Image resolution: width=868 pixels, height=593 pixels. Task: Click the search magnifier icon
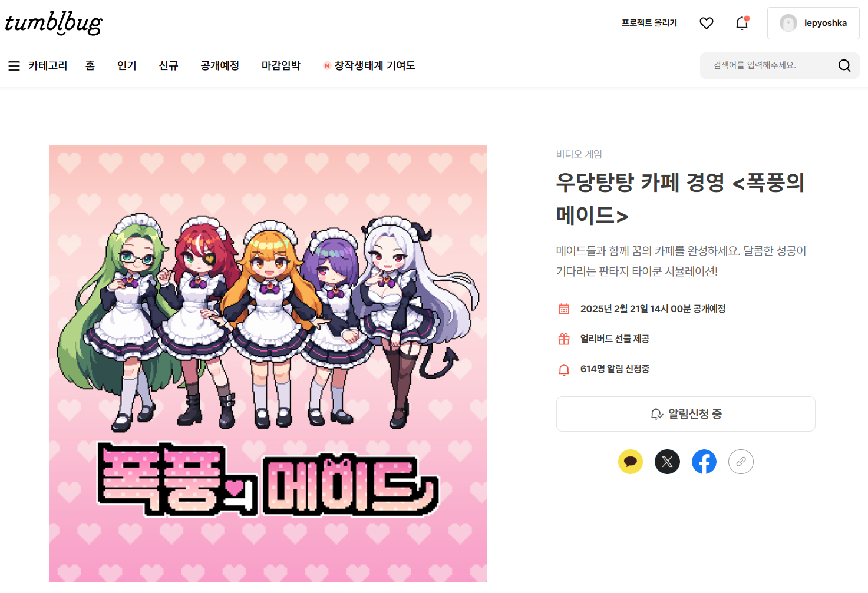pyautogui.click(x=844, y=65)
